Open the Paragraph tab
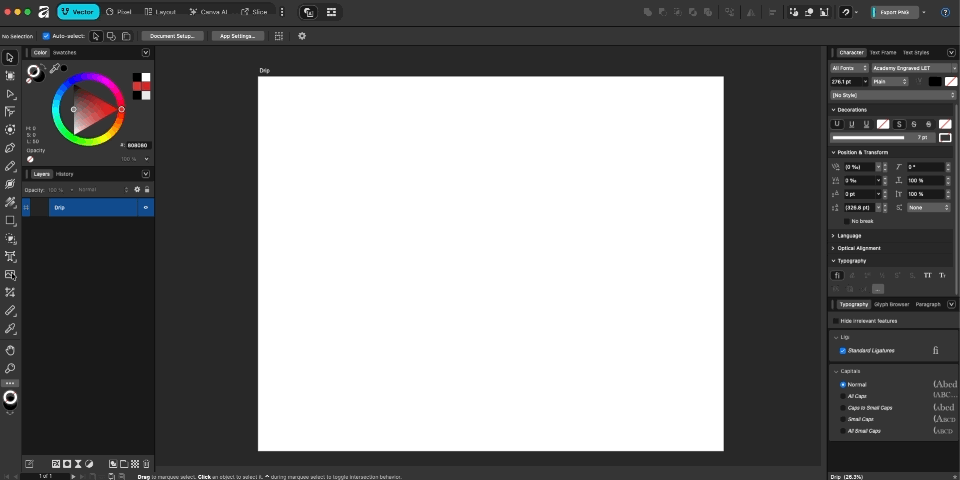This screenshot has height=480, width=960. pyautogui.click(x=928, y=304)
